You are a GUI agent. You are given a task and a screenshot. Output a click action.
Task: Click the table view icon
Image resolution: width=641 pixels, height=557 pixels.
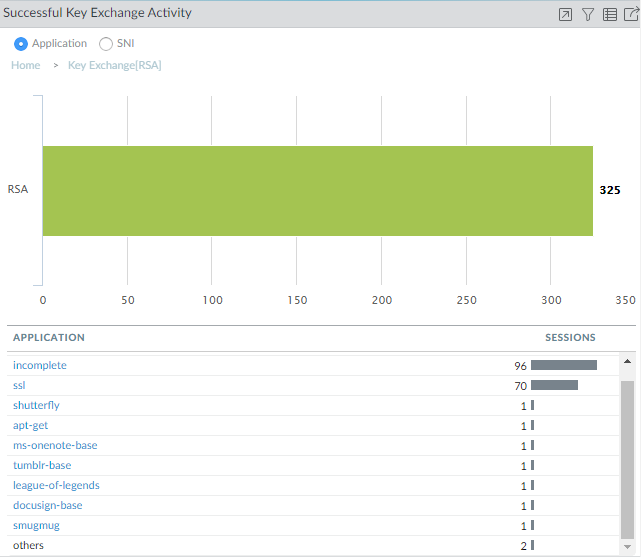coord(610,14)
